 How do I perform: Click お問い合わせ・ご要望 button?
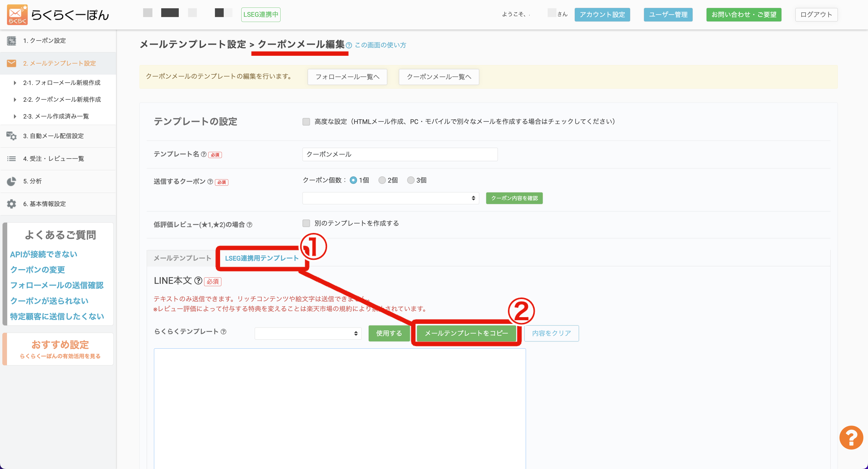point(744,14)
